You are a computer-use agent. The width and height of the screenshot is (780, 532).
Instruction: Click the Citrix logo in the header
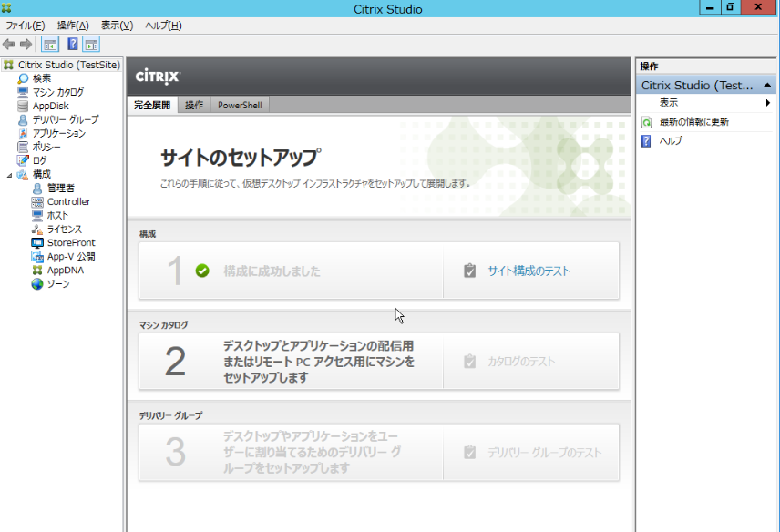click(x=158, y=77)
